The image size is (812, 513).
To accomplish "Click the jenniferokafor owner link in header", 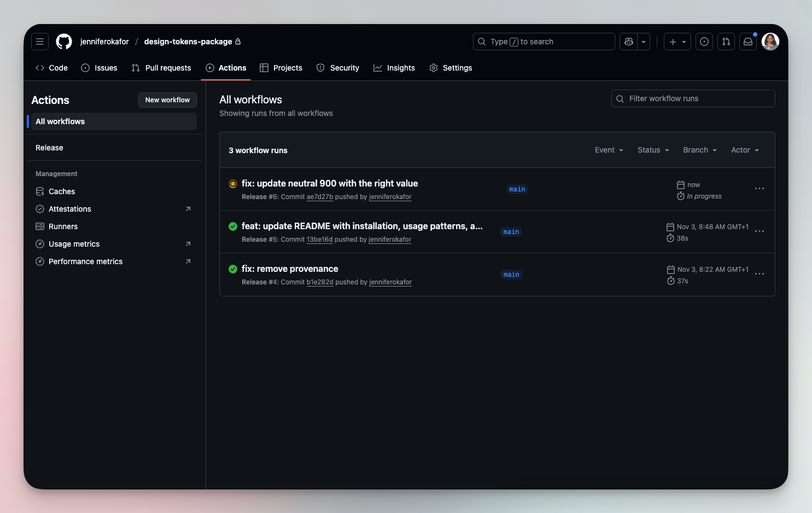I will [x=104, y=42].
